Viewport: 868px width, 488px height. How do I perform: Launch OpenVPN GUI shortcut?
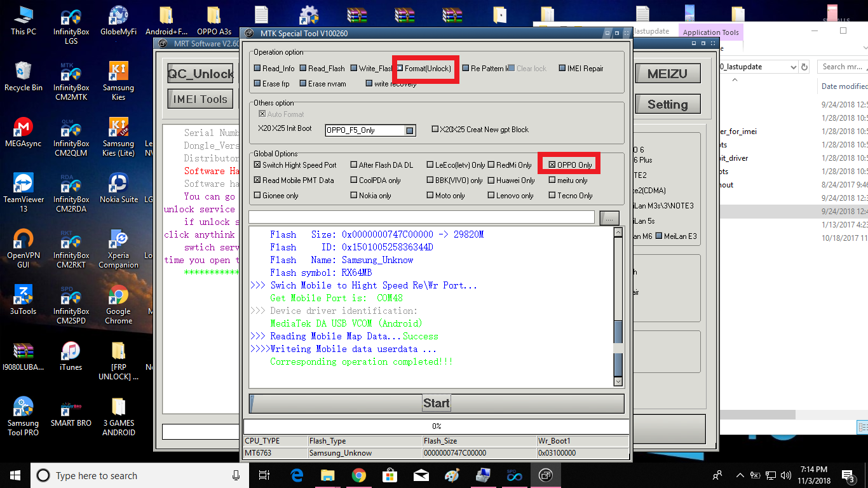24,249
